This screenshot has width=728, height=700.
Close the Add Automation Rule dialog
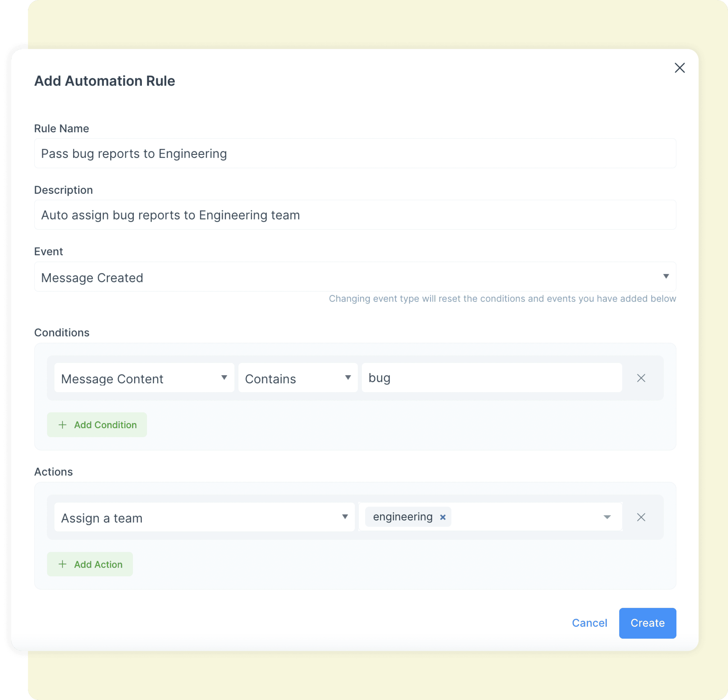[680, 68]
